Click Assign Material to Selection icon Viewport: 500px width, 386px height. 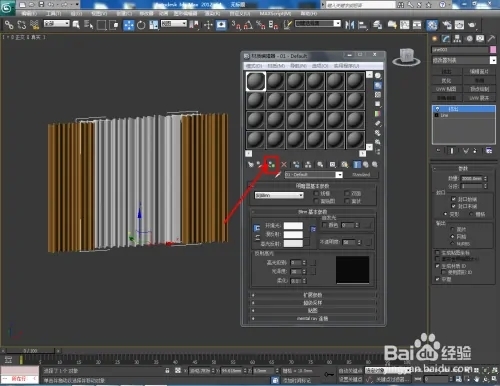(272, 164)
